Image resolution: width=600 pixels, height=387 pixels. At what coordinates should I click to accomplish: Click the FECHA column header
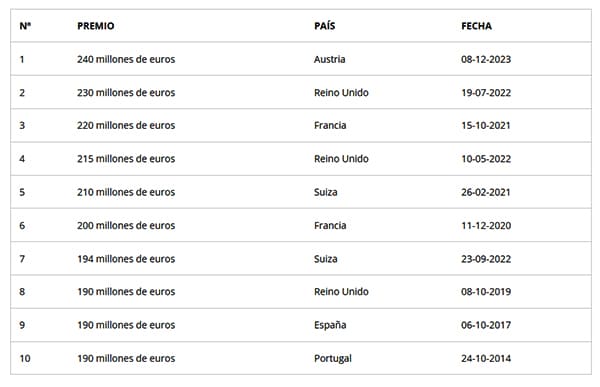point(476,26)
